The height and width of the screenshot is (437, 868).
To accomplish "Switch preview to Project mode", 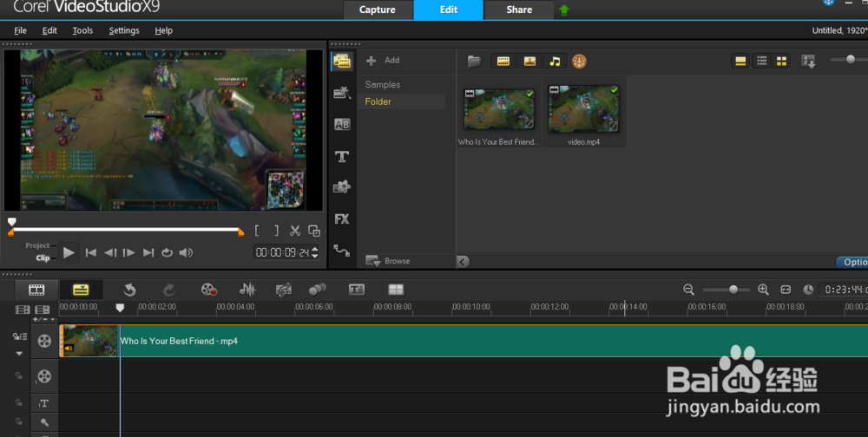I will pyautogui.click(x=37, y=245).
